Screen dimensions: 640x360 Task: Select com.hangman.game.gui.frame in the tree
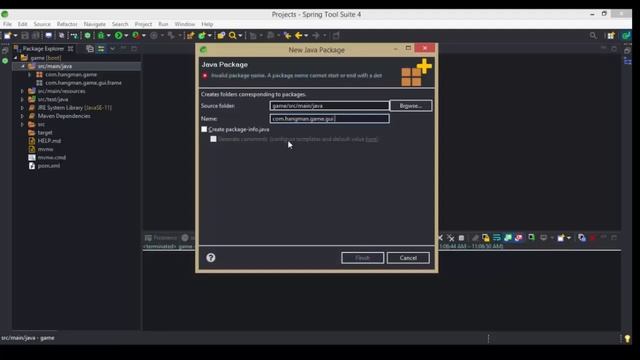coord(83,83)
